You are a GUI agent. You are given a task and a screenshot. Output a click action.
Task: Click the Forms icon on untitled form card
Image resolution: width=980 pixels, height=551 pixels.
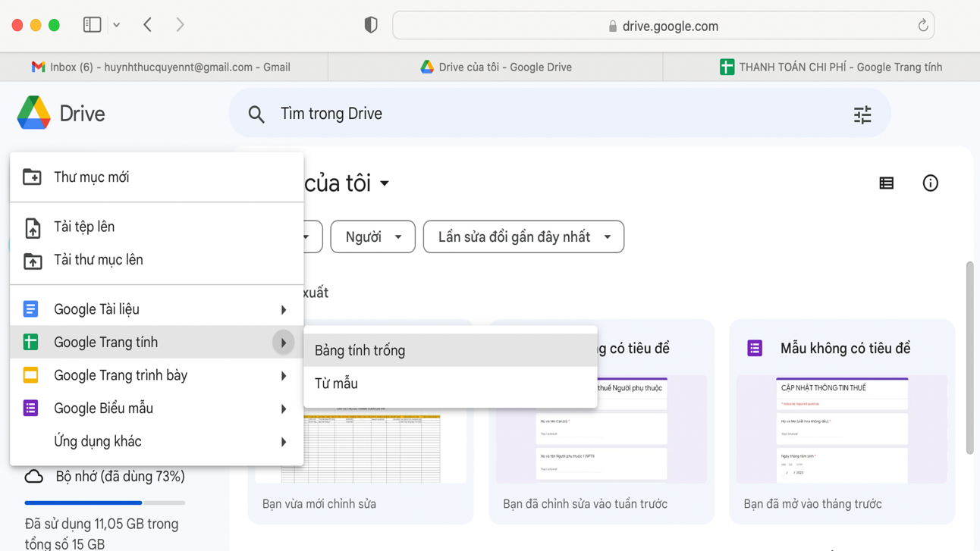[x=755, y=349]
